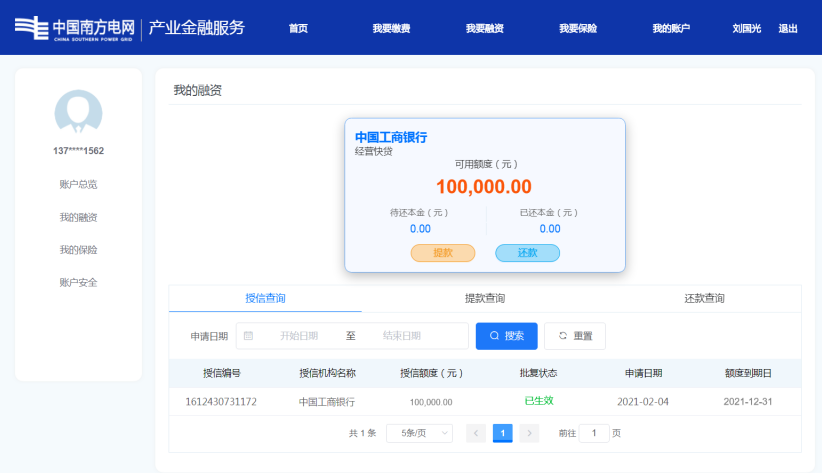Go to previous page arrow in pagination

(x=476, y=433)
